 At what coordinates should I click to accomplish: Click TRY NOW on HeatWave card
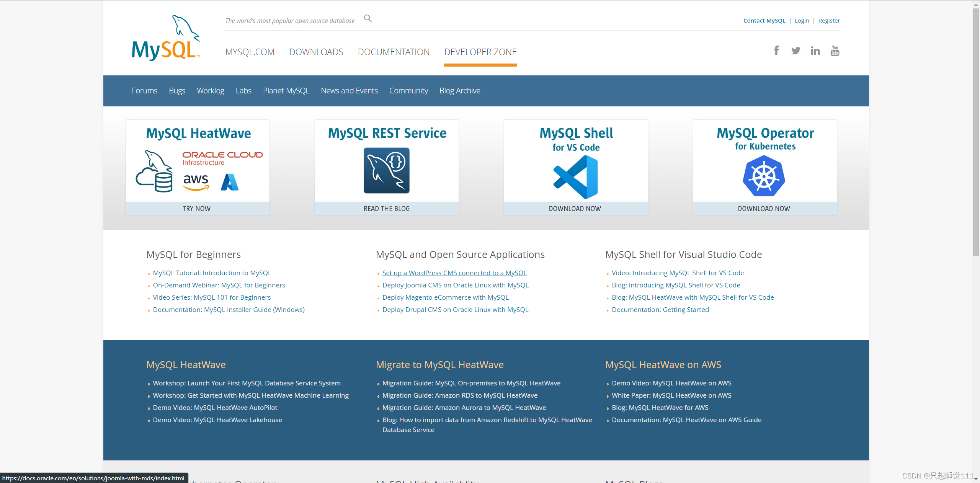click(198, 209)
